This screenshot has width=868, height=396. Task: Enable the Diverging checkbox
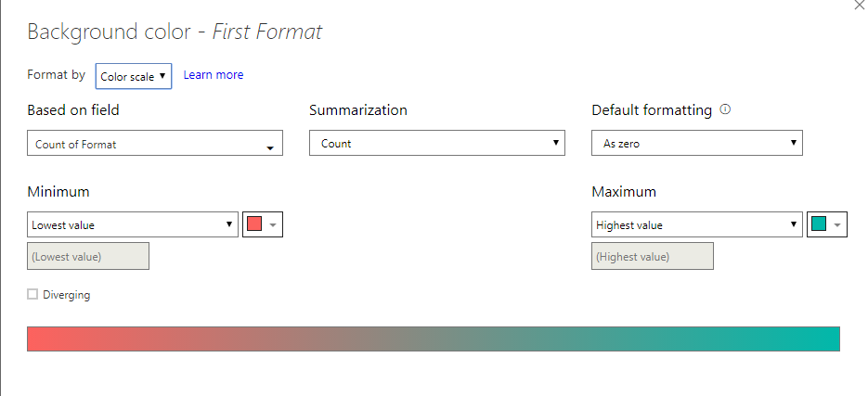click(x=32, y=294)
